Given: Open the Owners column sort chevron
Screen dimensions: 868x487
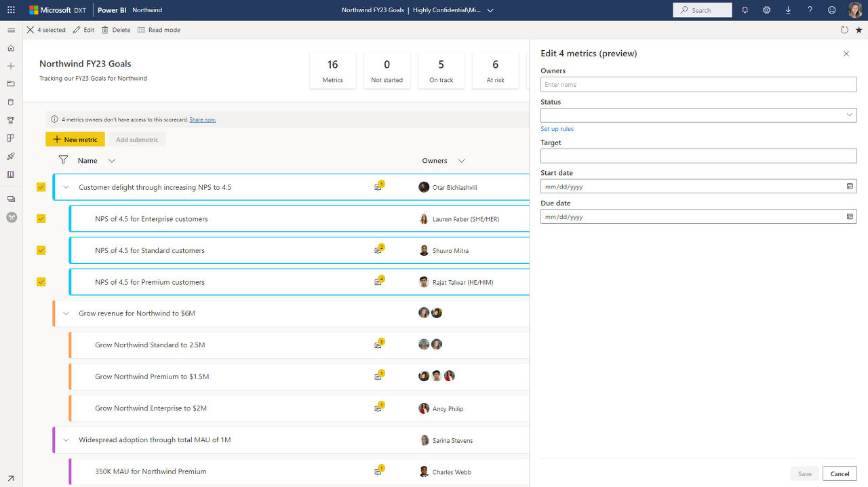Looking at the screenshot, I should (x=462, y=161).
